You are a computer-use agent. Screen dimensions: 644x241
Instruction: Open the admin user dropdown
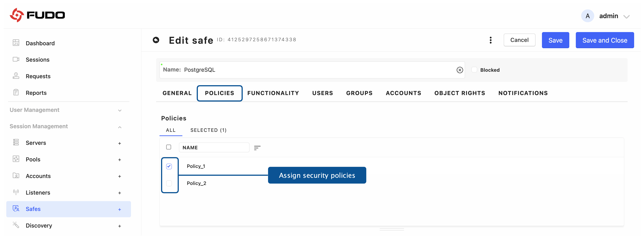point(626,17)
